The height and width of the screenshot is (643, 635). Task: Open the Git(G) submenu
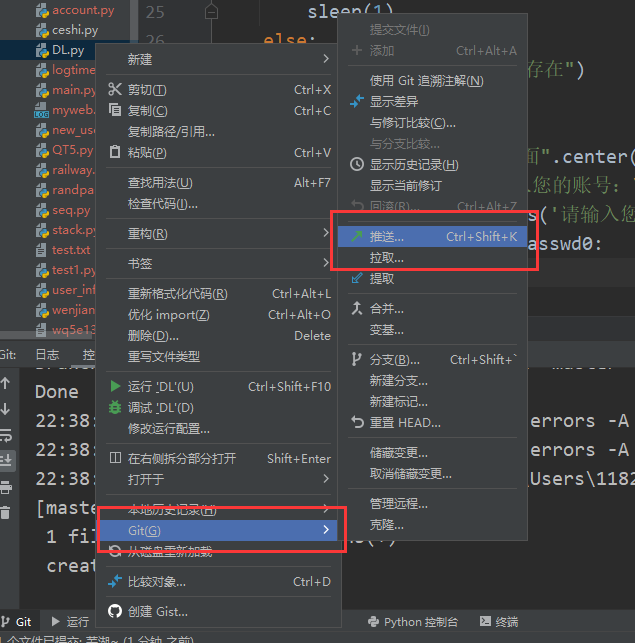[218, 530]
